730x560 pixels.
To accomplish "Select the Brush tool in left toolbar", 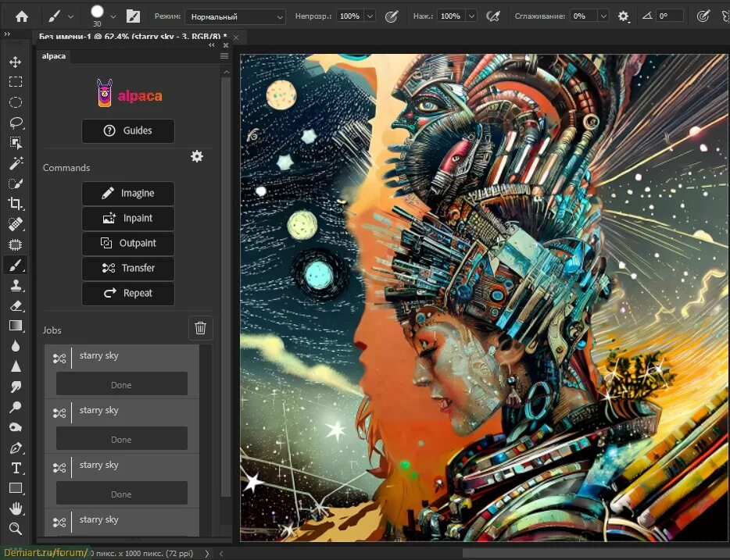I will pos(16,265).
